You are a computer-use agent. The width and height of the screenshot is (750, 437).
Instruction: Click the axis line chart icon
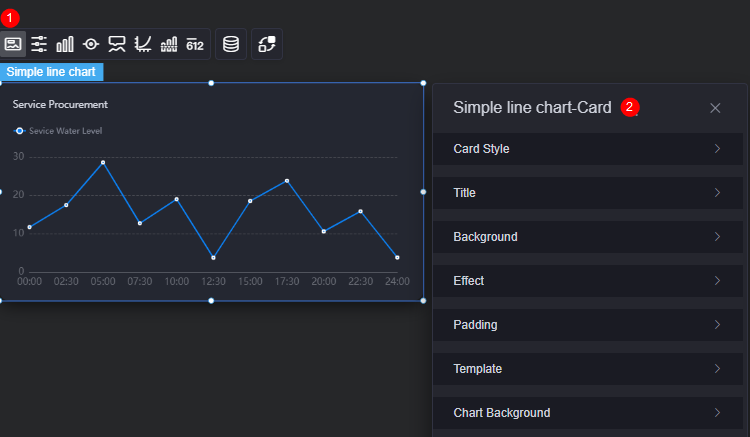143,44
